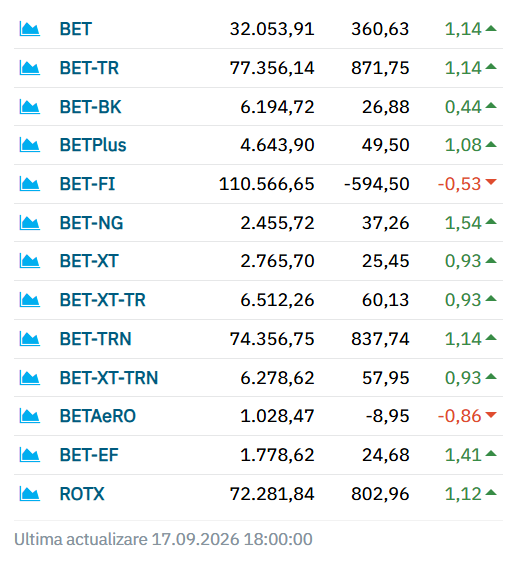The height and width of the screenshot is (565, 512).
Task: Open the chart icon for BET index
Action: point(30,29)
